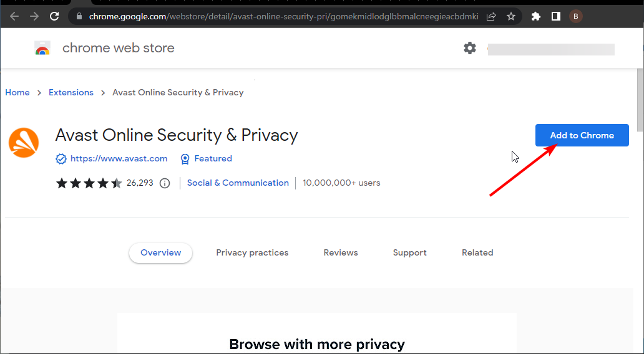Open Chrome Web Store settings gear
The width and height of the screenshot is (644, 354).
coord(470,48)
